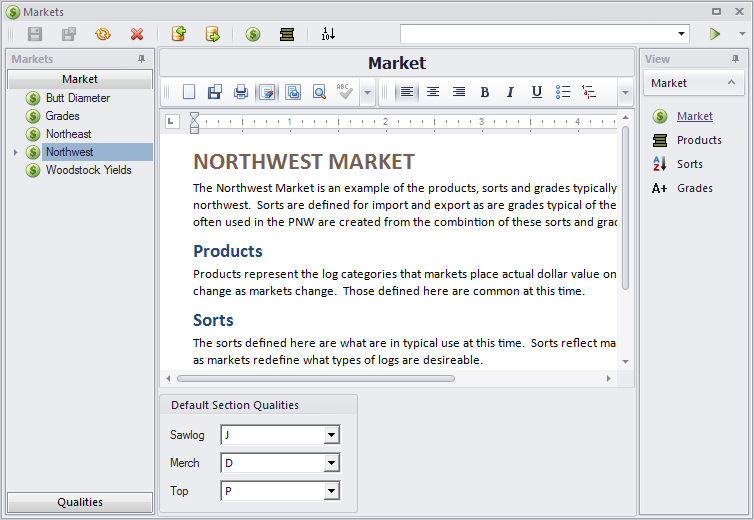Open Grades in View panel

(x=695, y=188)
